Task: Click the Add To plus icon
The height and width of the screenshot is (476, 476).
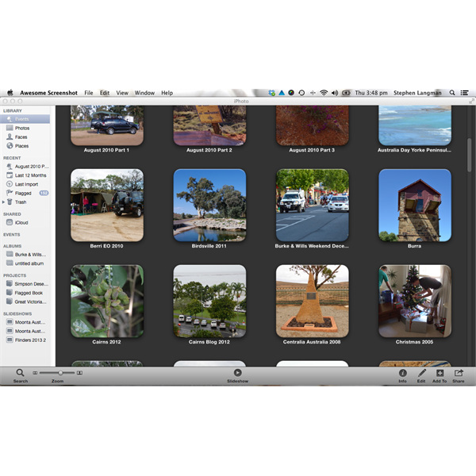Action: click(440, 373)
